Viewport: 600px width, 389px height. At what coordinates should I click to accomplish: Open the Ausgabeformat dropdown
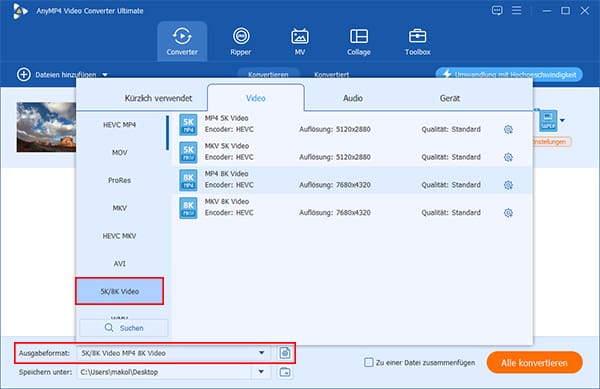pos(261,353)
